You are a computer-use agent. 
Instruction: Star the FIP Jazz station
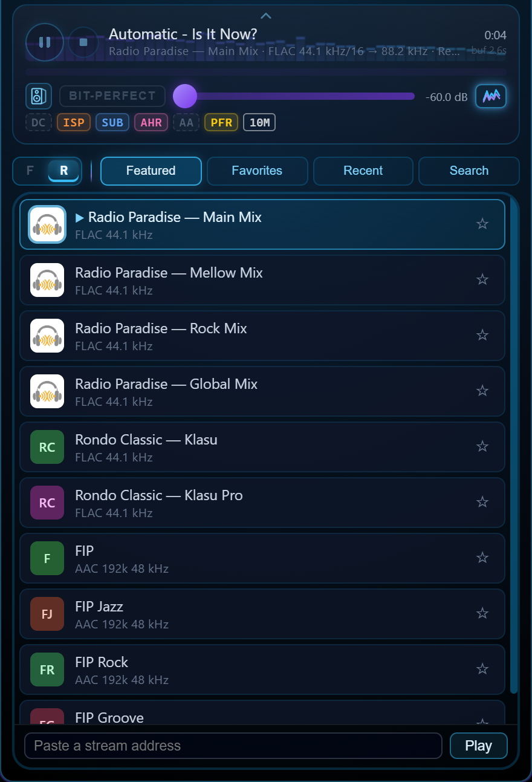[x=482, y=613]
